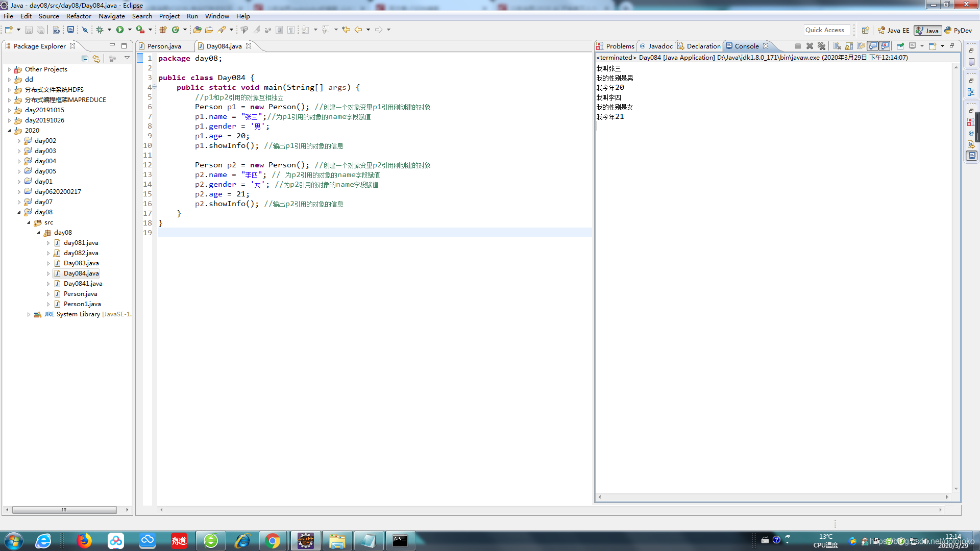Image resolution: width=980 pixels, height=551 pixels.
Task: Click the Pin Console icon
Action: click(900, 46)
